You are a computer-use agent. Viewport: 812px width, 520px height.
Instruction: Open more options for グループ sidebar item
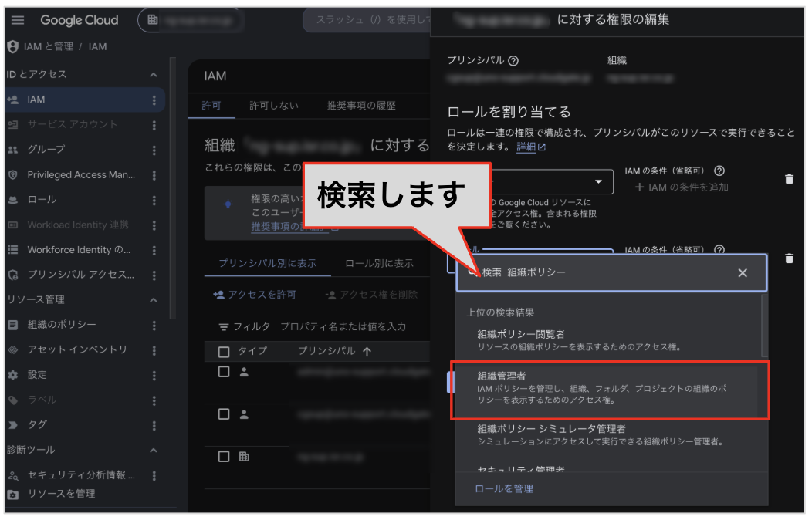click(x=154, y=150)
